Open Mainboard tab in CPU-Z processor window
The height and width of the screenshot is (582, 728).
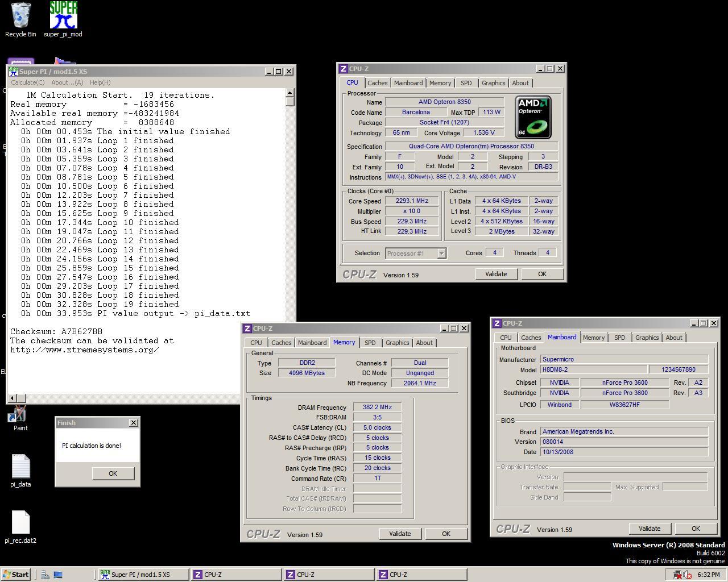click(408, 83)
